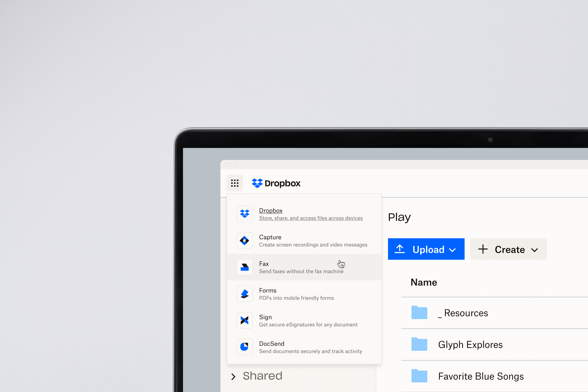Open Dropbox link in apps menu
The width and height of the screenshot is (588, 392).
coord(271,211)
